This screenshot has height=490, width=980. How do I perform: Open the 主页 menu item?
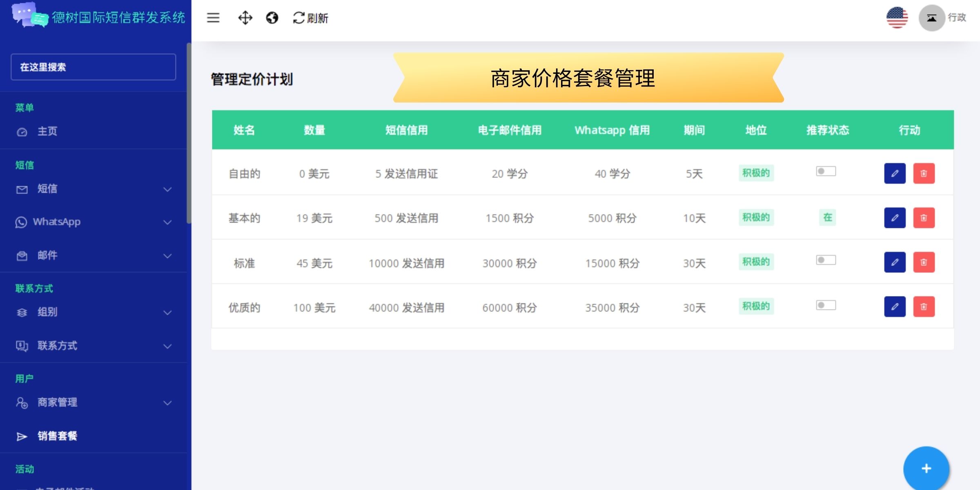[47, 131]
